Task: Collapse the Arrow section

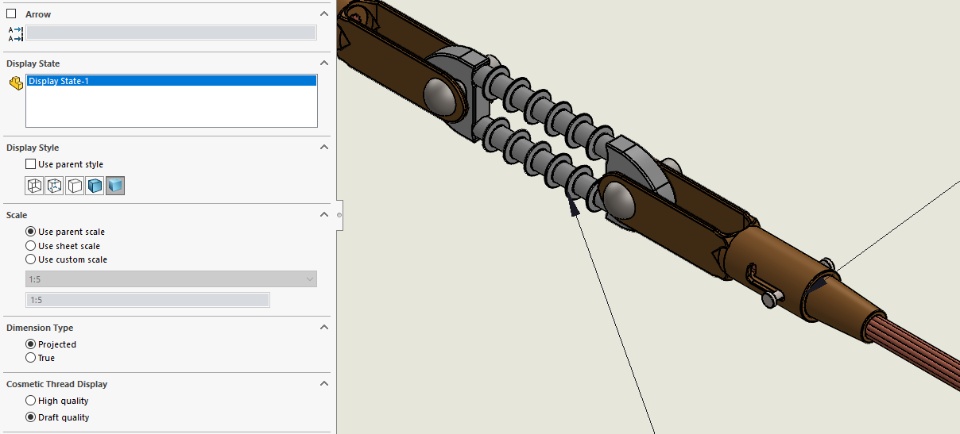Action: 324,13
